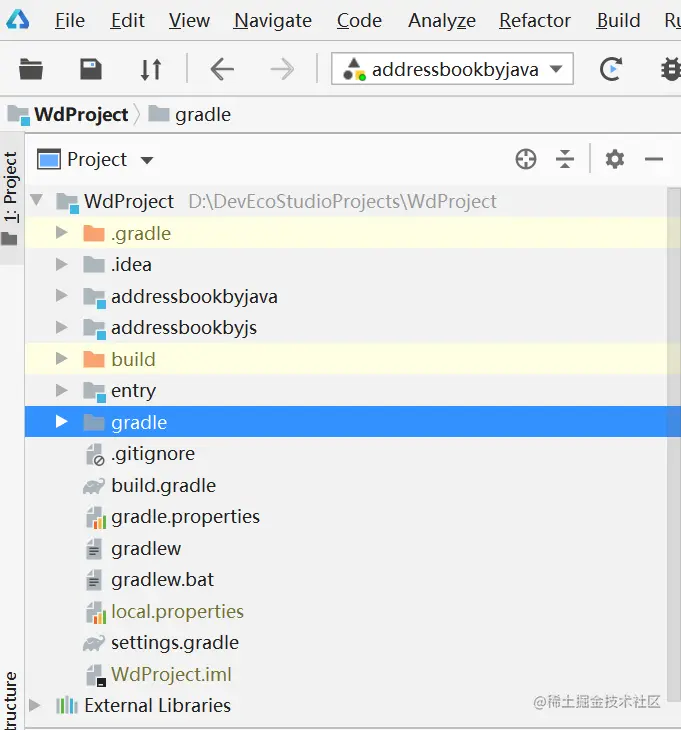681x730 pixels.
Task: Click the Save All toolbar icon
Action: 91,69
